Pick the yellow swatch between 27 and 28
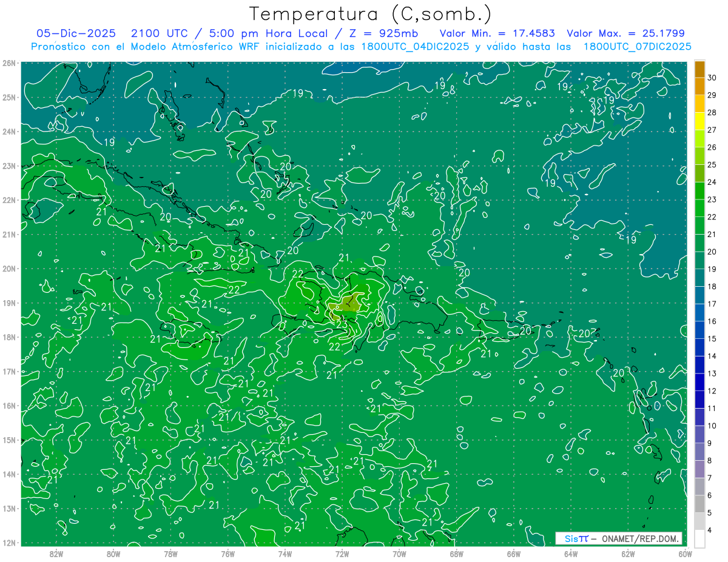Viewport: 728px width, 562px height. (x=699, y=121)
